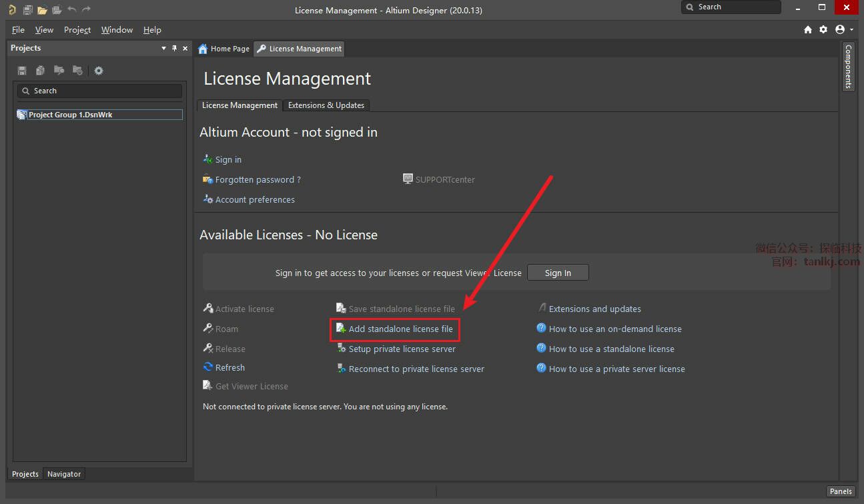Screen dimensions: 864x504
Task: Click the Redo arrow in the title bar
Action: pyautogui.click(x=86, y=9)
